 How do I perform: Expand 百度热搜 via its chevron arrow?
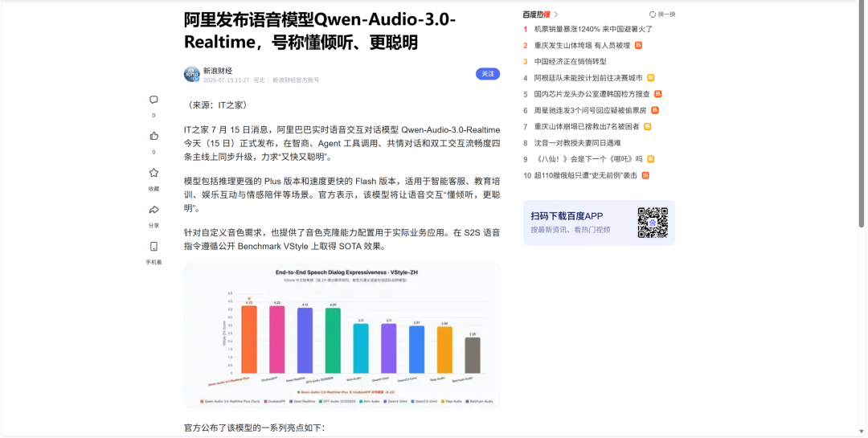click(x=556, y=14)
